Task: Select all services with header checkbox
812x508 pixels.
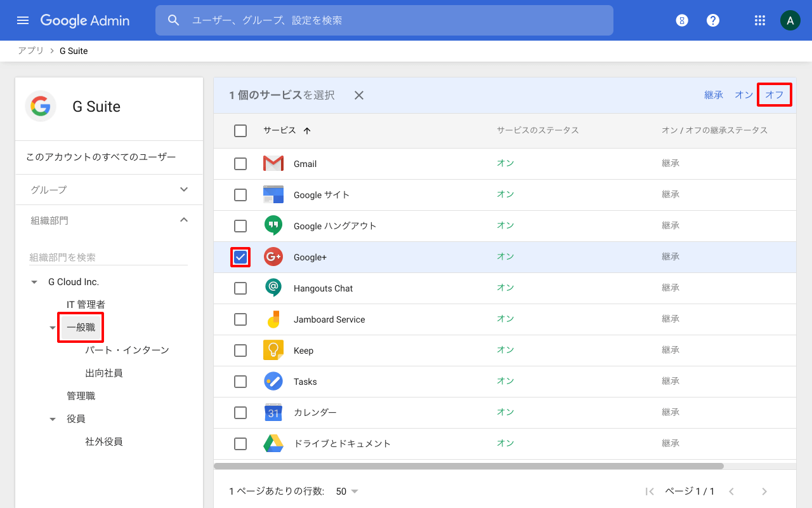Action: pos(240,131)
